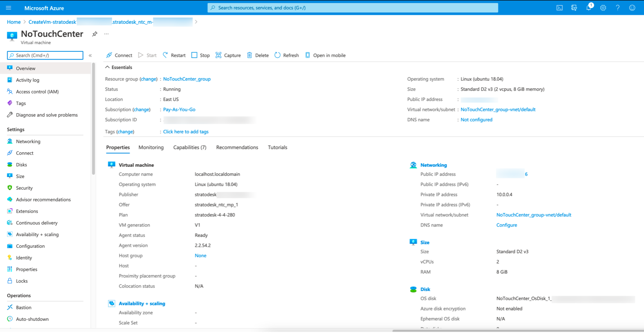Click Home in the breadcrumb
644x333 pixels.
[x=14, y=22]
